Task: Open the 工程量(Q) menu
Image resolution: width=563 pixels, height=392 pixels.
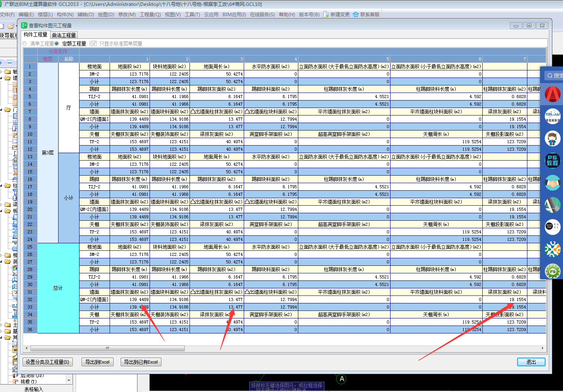Action: [150, 15]
